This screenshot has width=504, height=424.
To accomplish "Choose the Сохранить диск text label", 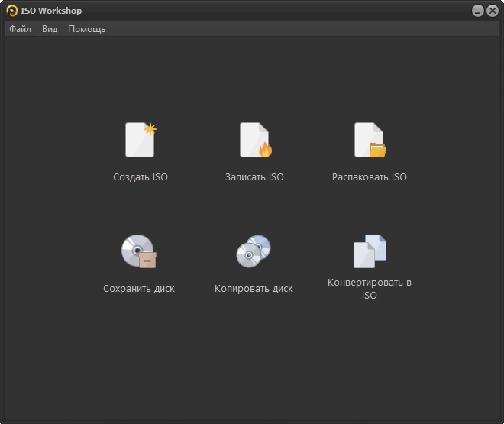I will point(139,289).
